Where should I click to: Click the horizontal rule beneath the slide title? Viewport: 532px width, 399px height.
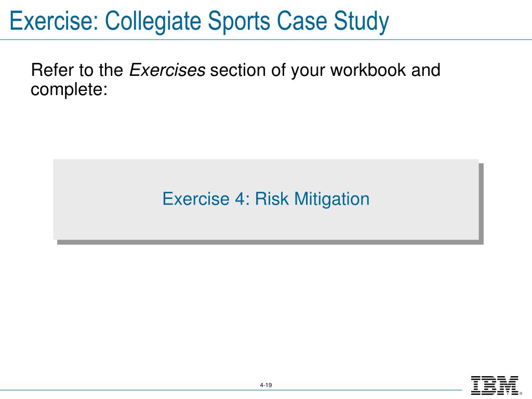pos(265,39)
